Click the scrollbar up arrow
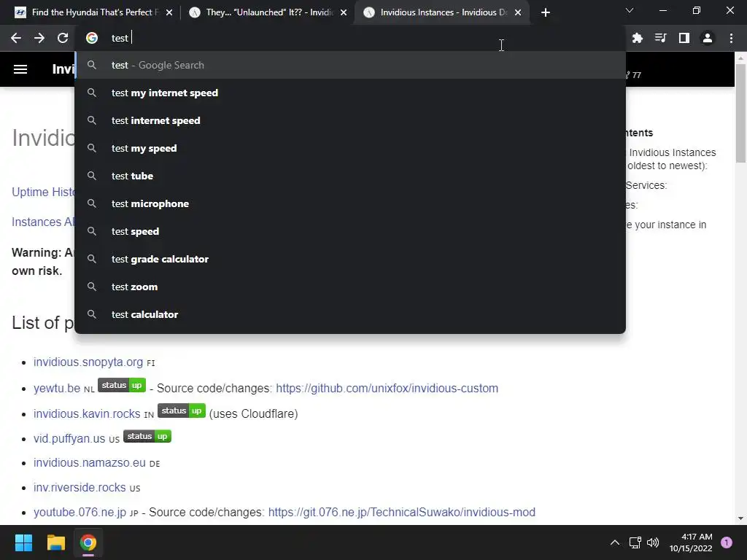The image size is (747, 560). click(740, 58)
